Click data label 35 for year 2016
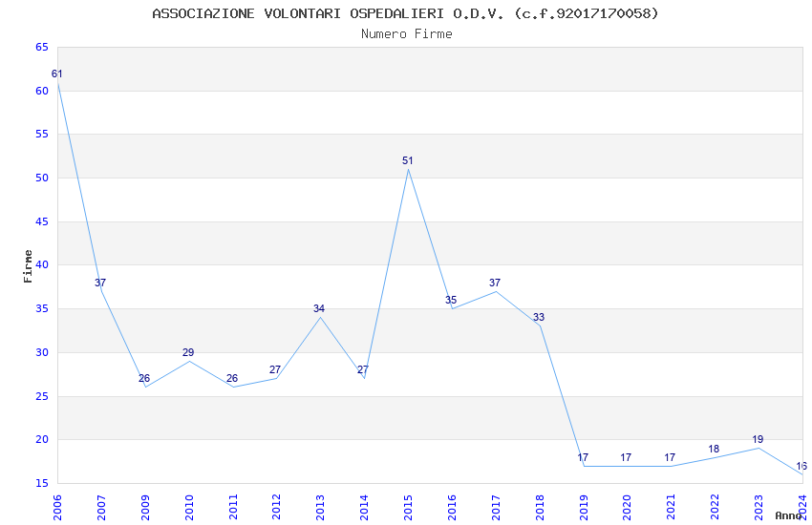Screen dimensions: 812x525 click(x=451, y=300)
